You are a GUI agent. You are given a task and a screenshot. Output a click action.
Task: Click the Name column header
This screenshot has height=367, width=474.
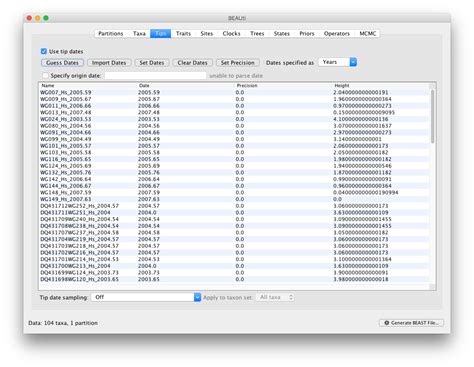(x=48, y=86)
